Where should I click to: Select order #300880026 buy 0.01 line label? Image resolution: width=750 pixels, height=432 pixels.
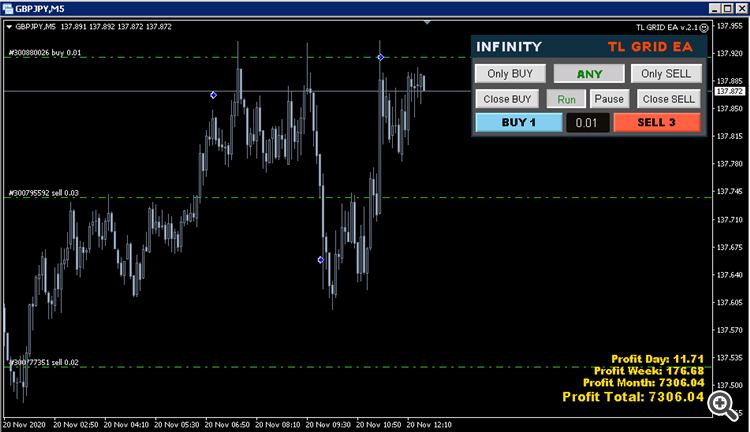tap(45, 53)
